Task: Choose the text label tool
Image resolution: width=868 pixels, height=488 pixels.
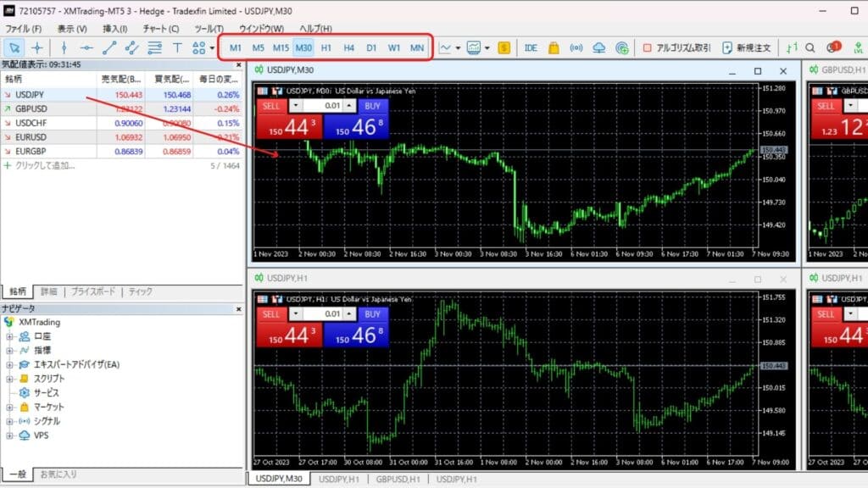Action: tap(177, 48)
